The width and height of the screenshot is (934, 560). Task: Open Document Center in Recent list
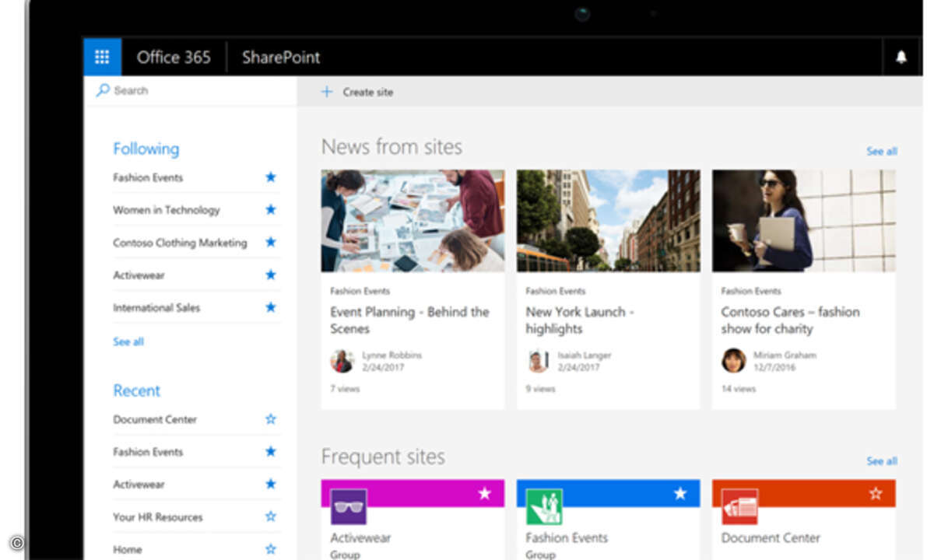click(x=155, y=419)
